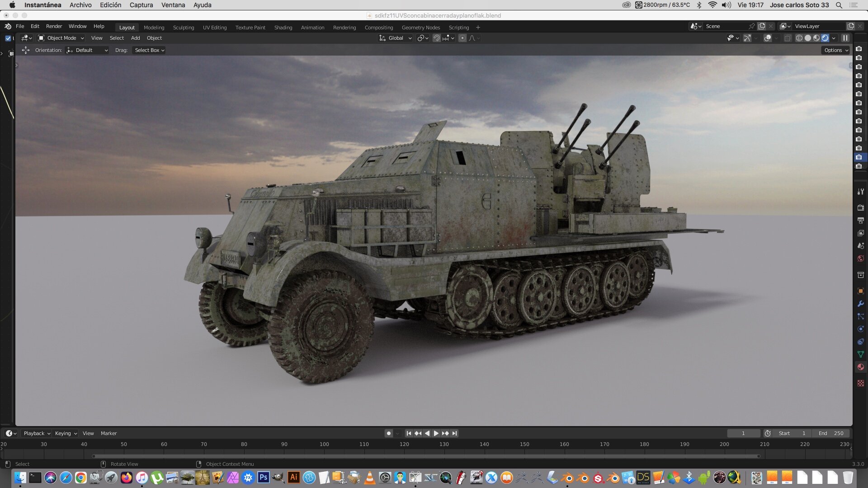Toggle viewport overlays display
Viewport: 868px width, 488px height.
pos(767,38)
